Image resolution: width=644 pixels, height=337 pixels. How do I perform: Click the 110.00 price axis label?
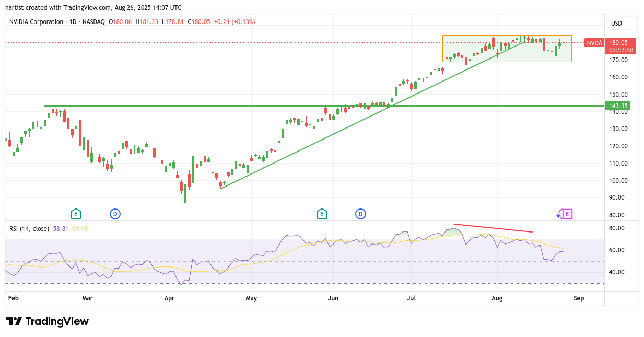[619, 164]
